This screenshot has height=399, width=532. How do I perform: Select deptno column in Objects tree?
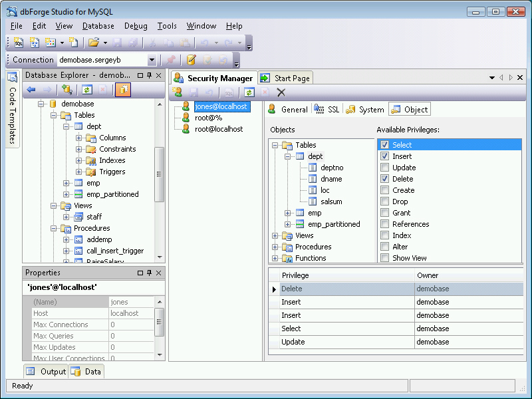tap(332, 168)
